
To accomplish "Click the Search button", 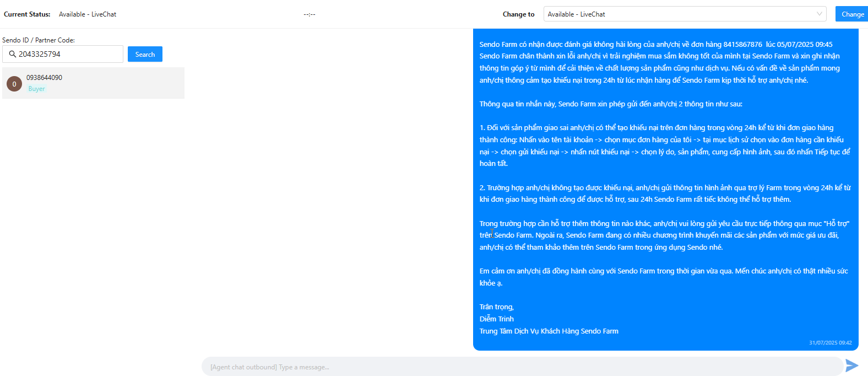I will [x=145, y=54].
